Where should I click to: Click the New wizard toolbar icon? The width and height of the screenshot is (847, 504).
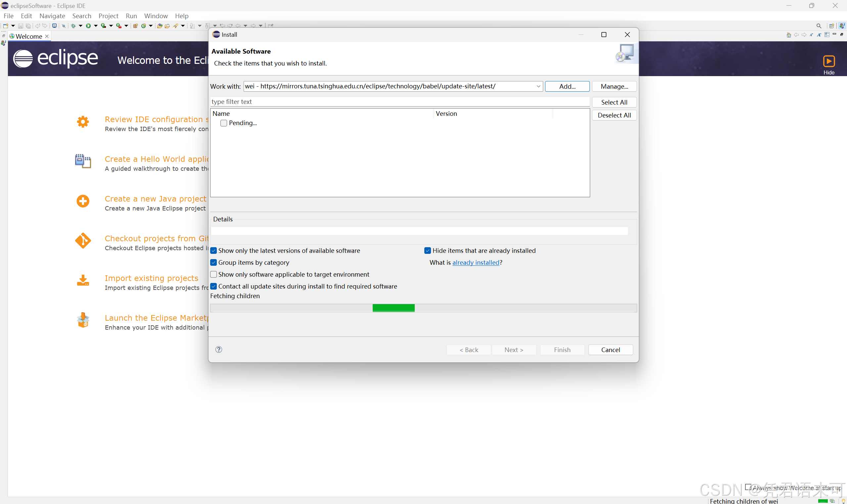coord(6,26)
